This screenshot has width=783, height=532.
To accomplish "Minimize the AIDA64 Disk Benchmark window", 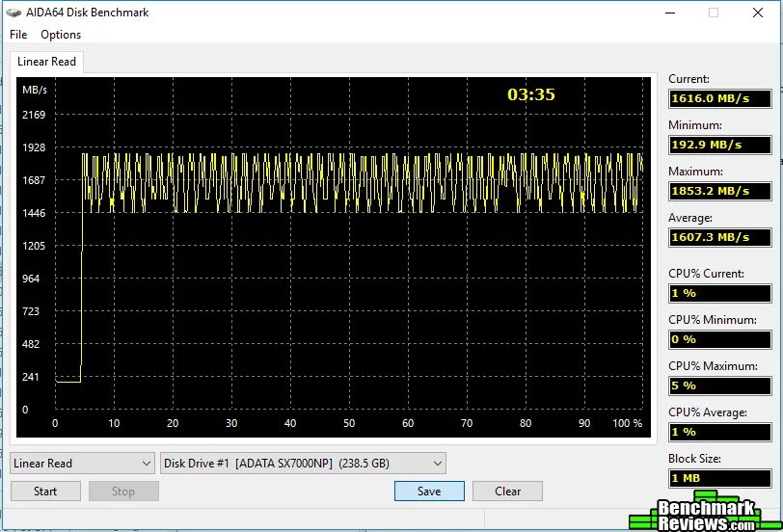I will [670, 13].
